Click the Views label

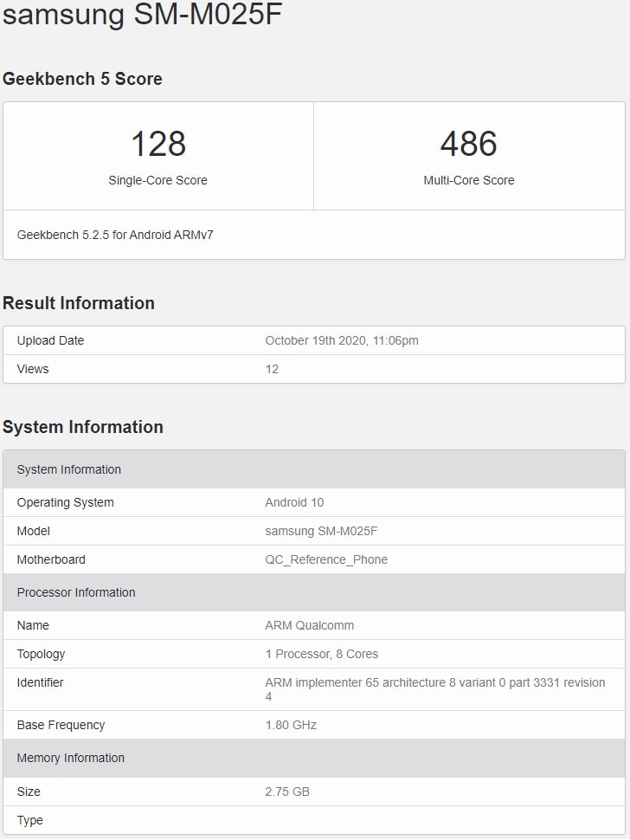(x=33, y=369)
